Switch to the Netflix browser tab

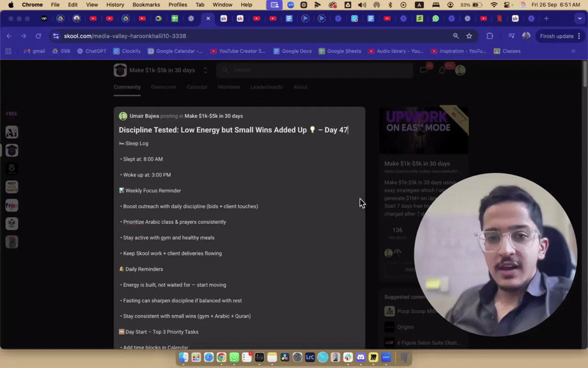[500, 18]
